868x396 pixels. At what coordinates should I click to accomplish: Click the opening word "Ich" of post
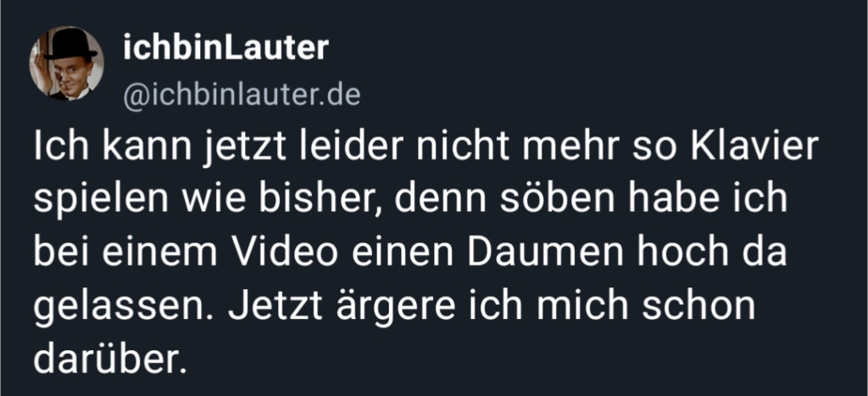coord(55,147)
